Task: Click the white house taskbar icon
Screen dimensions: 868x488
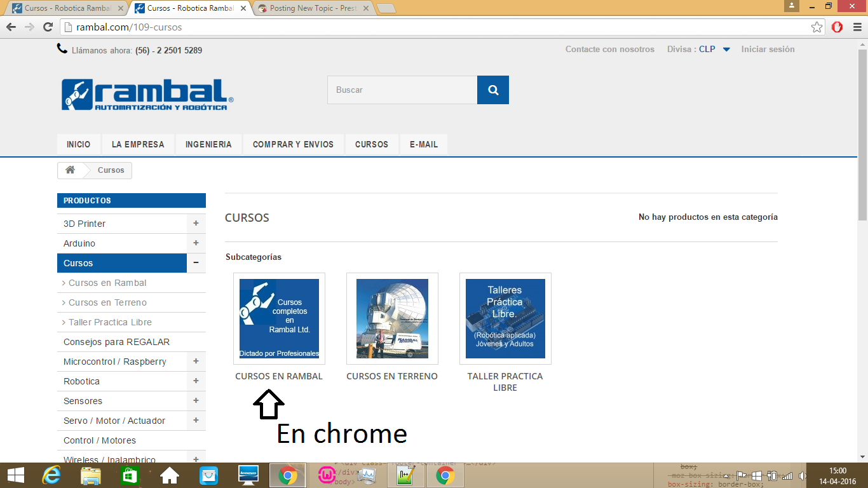Action: (x=169, y=475)
